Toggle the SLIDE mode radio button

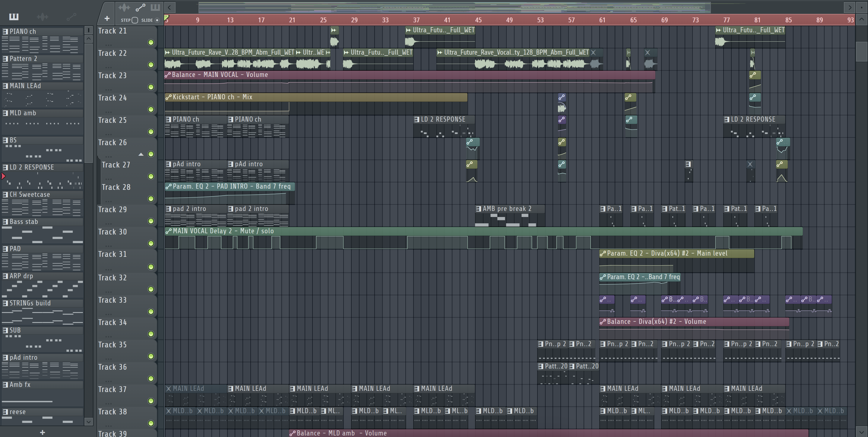coord(157,20)
